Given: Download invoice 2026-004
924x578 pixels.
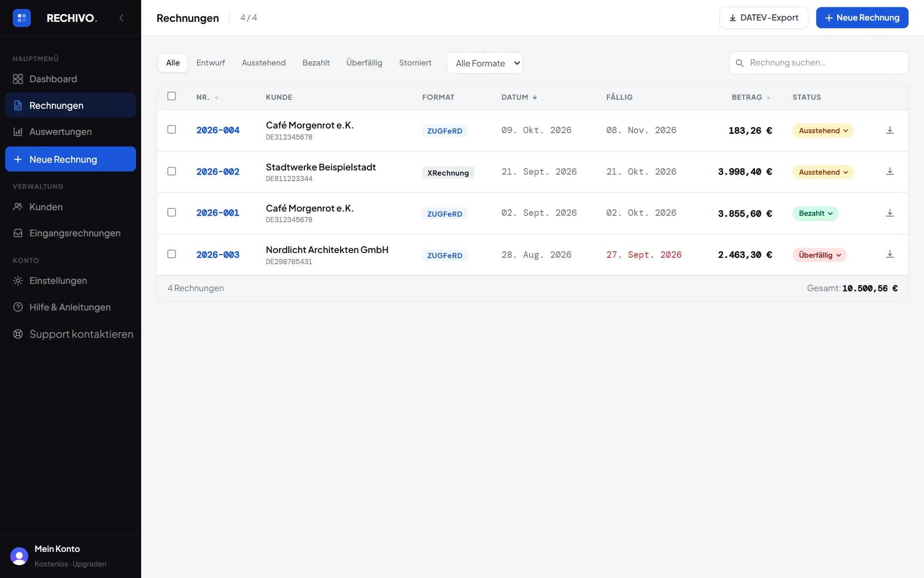Looking at the screenshot, I should point(890,130).
